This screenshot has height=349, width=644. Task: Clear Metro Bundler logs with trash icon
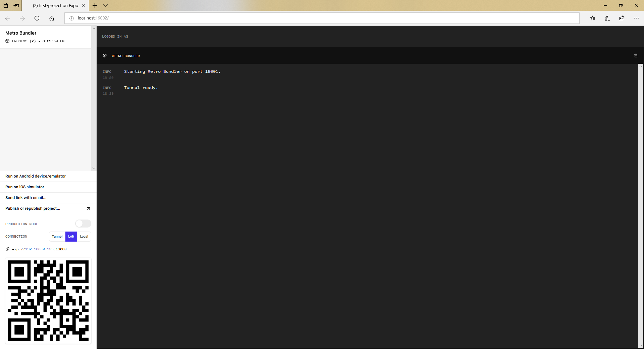636,56
